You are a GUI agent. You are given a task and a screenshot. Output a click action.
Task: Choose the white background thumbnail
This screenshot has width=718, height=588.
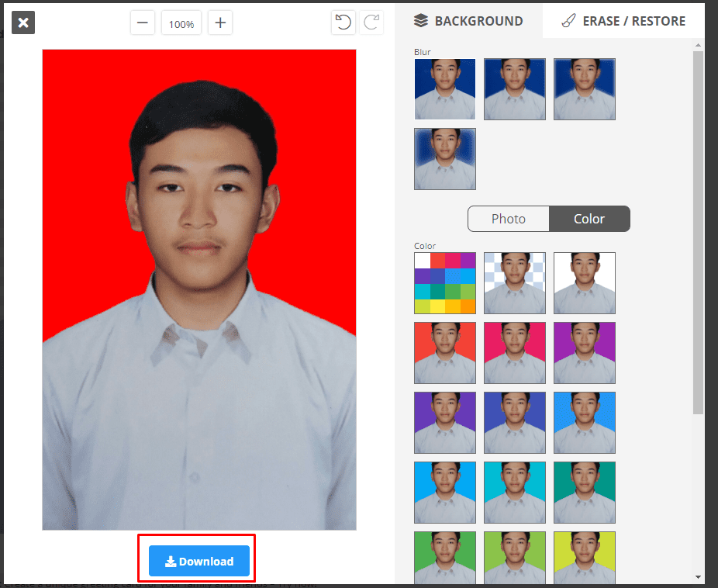point(584,282)
